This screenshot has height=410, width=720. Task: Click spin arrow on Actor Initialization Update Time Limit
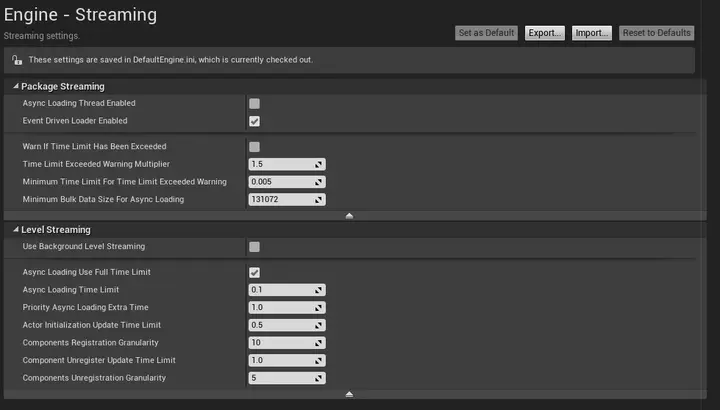pyautogui.click(x=319, y=325)
